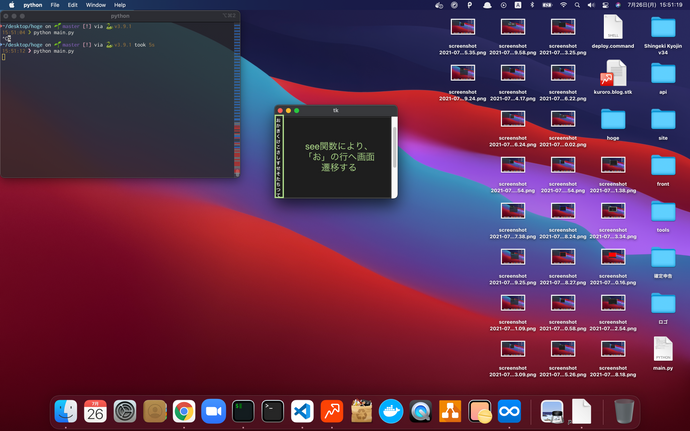Screen dimensions: 690x431
Task: Open the volume control in the menu bar
Action: coord(591,5)
